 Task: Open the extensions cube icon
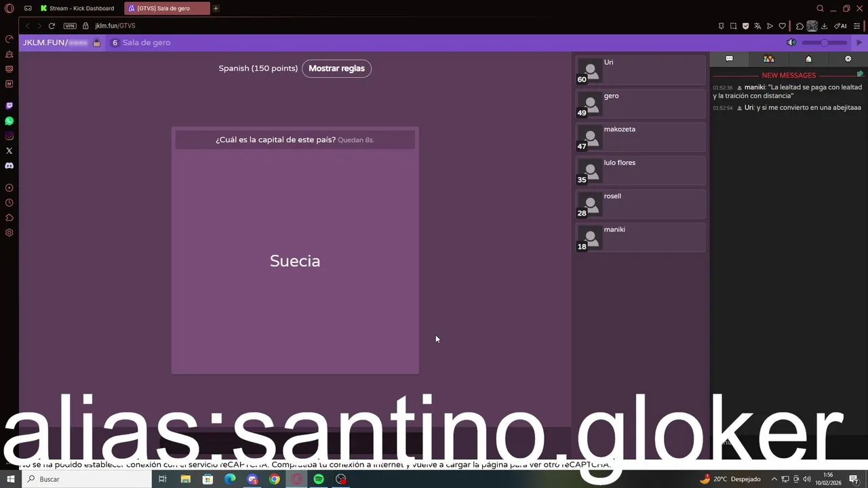[800, 26]
